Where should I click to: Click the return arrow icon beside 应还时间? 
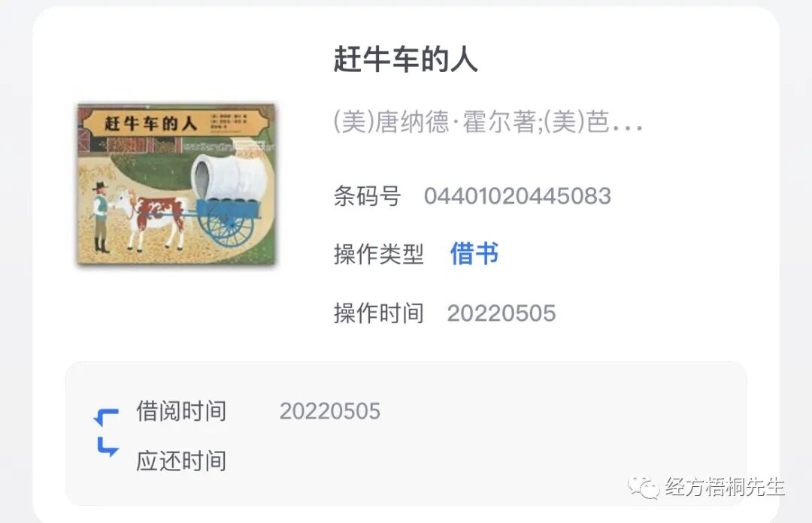tap(108, 447)
